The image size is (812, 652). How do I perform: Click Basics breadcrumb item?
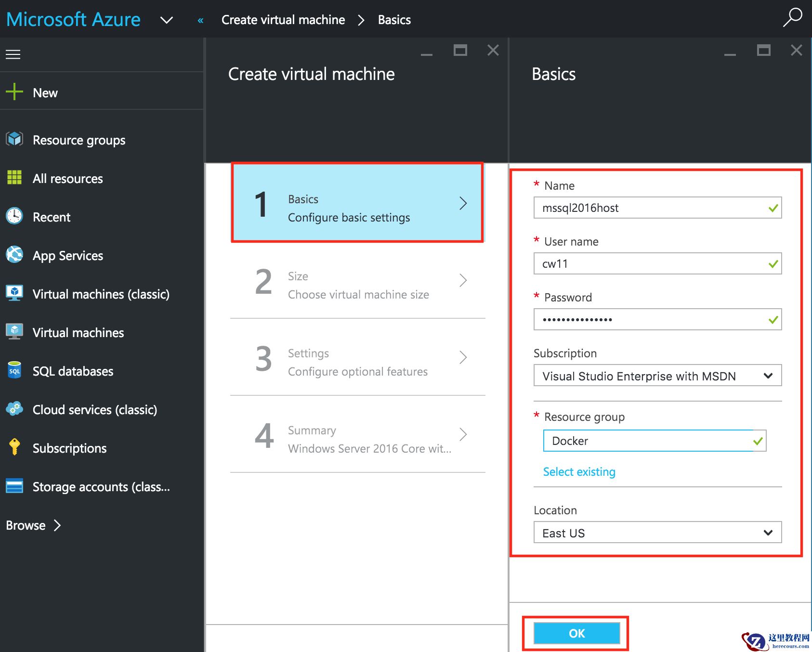click(394, 20)
